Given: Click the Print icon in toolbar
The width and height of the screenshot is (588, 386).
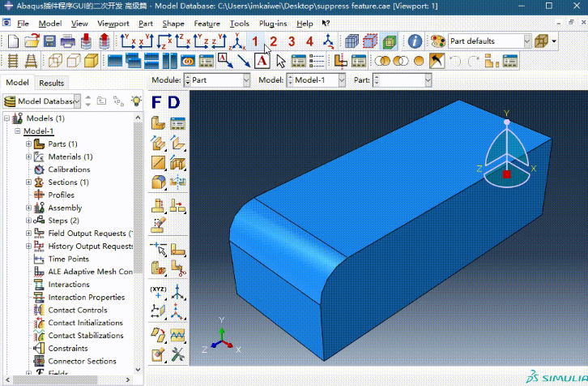Looking at the screenshot, I should 68,41.
